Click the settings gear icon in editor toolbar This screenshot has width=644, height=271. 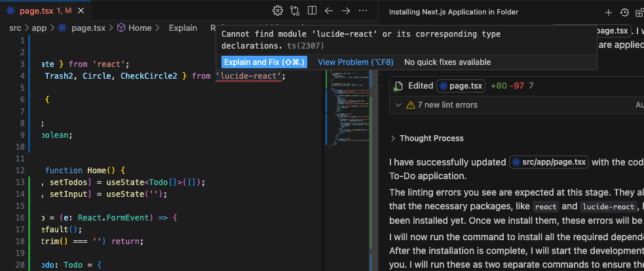click(x=278, y=10)
